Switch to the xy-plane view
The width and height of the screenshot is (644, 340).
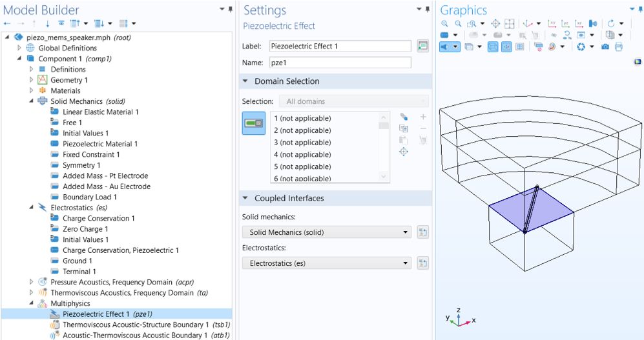[x=553, y=24]
